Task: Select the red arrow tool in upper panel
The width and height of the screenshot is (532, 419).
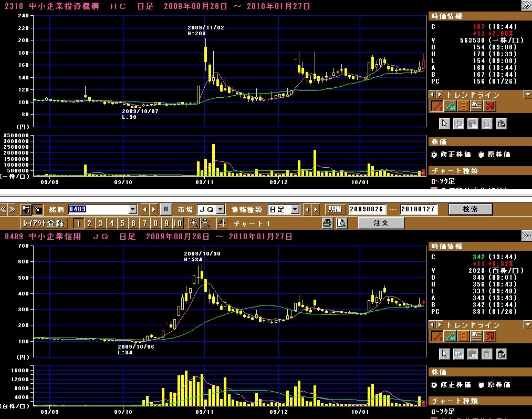Action: [x=489, y=106]
